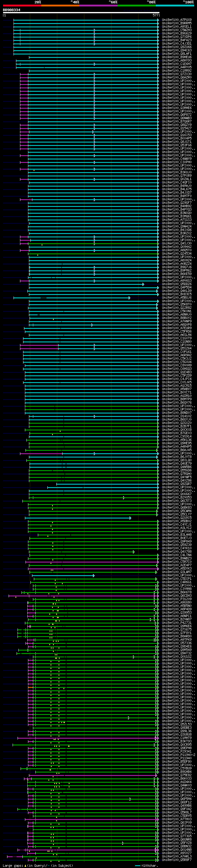Screen dimensions: 197x868
Task: Select label UniRef100_Q3MHE6
Action: tap(177, 108)
